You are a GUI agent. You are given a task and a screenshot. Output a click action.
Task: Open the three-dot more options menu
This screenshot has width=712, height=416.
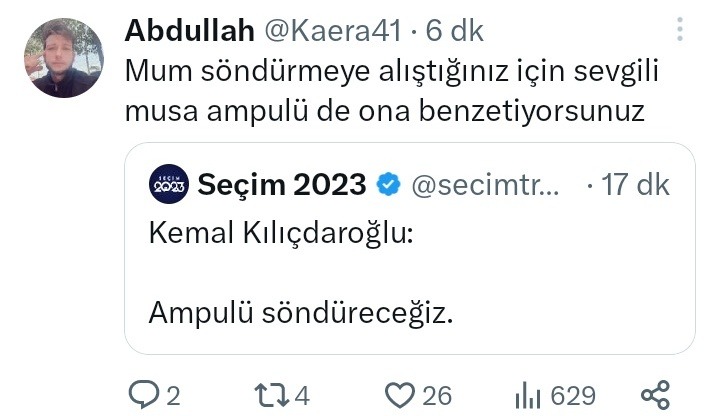click(x=680, y=30)
